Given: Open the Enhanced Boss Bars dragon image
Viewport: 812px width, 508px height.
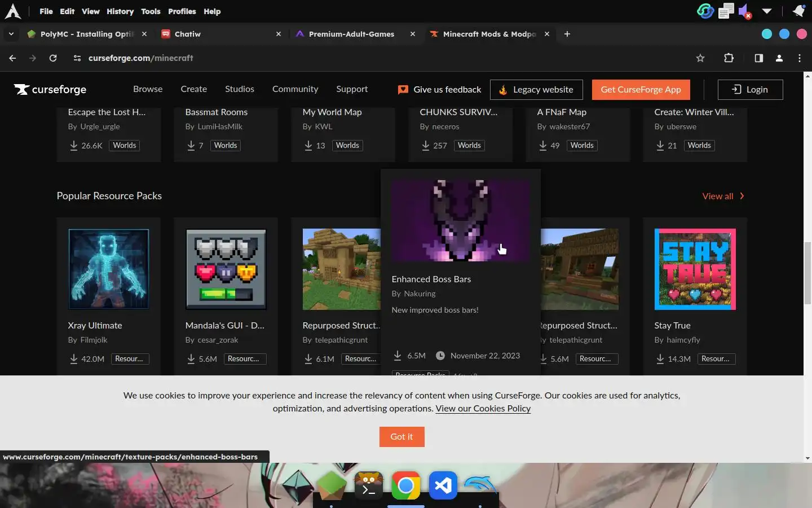Looking at the screenshot, I should [461, 221].
